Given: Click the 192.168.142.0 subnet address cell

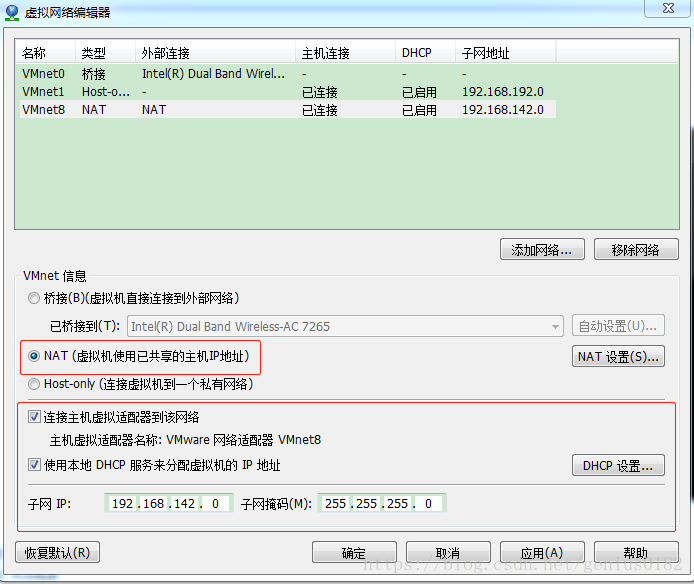Looking at the screenshot, I should point(503,109).
